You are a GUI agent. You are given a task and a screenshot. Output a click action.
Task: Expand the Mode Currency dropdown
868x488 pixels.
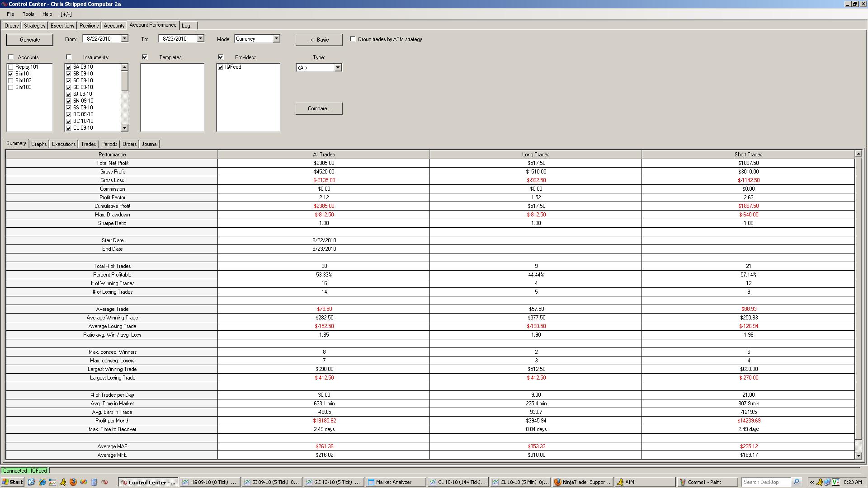click(276, 39)
